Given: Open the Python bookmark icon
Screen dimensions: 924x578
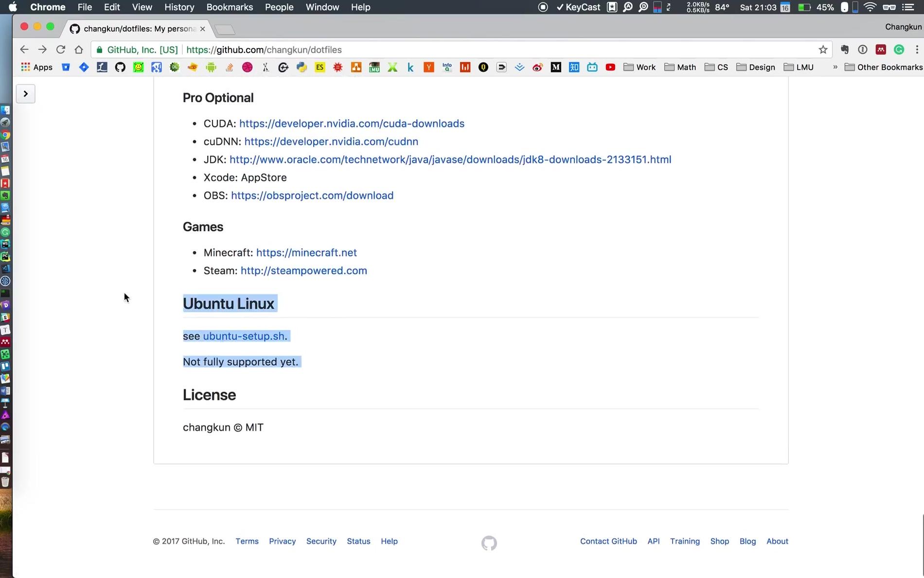Looking at the screenshot, I should 302,67.
